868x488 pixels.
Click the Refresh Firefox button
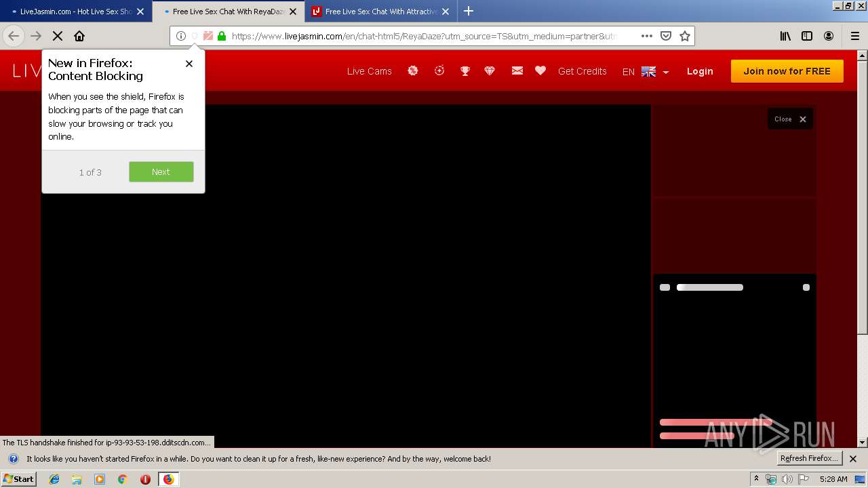click(809, 459)
